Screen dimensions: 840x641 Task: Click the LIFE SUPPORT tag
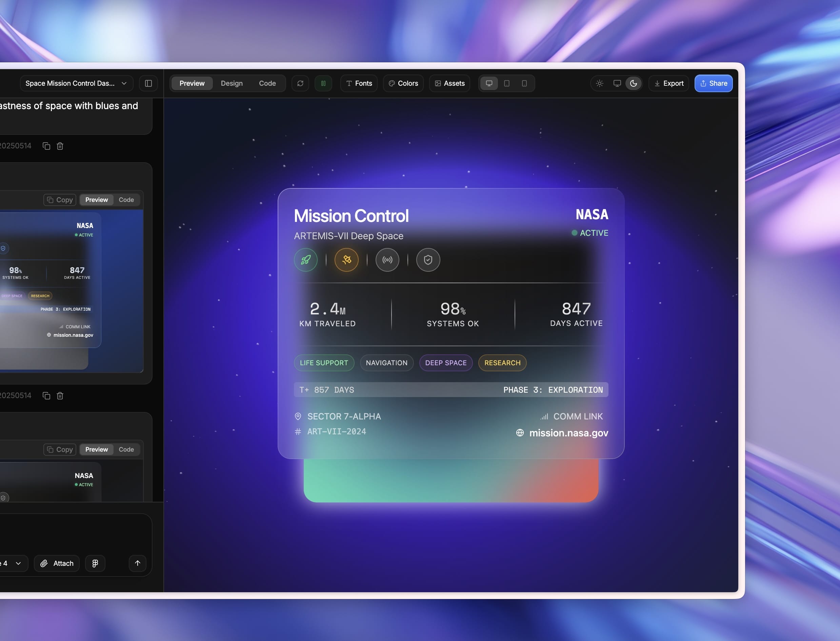point(324,363)
